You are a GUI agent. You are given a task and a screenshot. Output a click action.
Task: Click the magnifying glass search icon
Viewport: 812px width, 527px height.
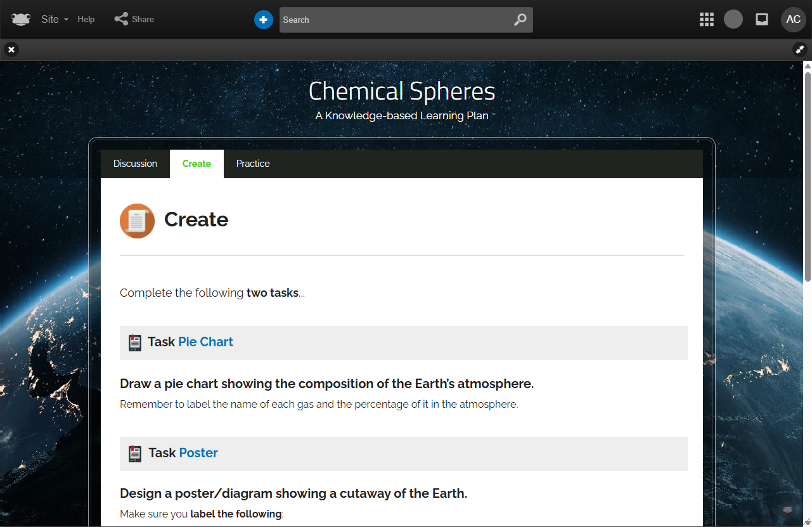tap(520, 20)
